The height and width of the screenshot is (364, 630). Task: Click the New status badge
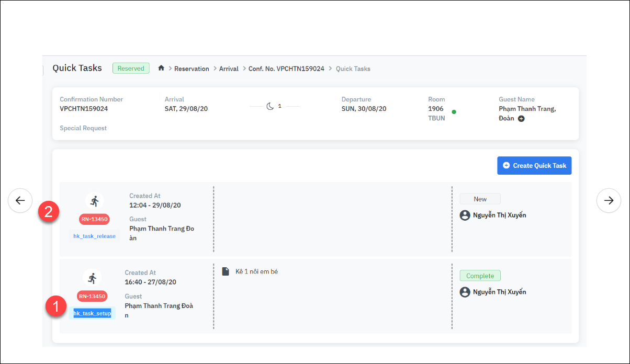coord(480,199)
